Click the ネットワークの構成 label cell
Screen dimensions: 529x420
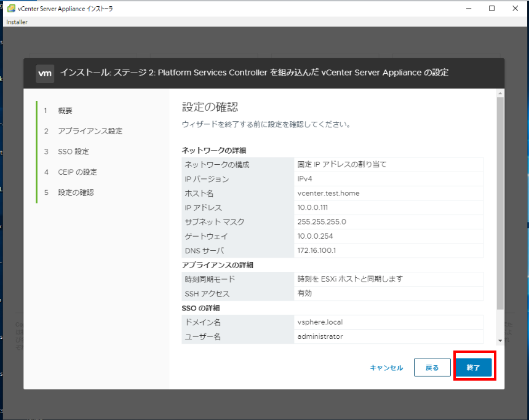coord(238,165)
